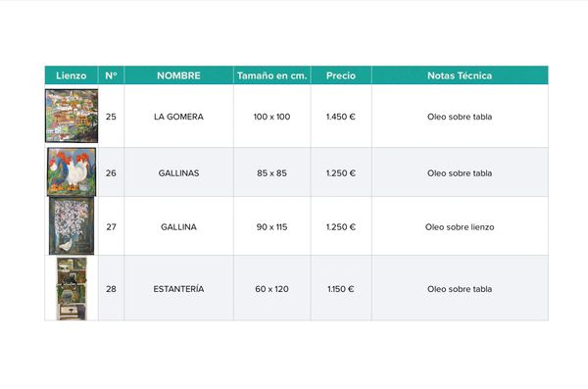Select the 1.150 € price cell
Screen dimensions: 588x389
(x=341, y=289)
